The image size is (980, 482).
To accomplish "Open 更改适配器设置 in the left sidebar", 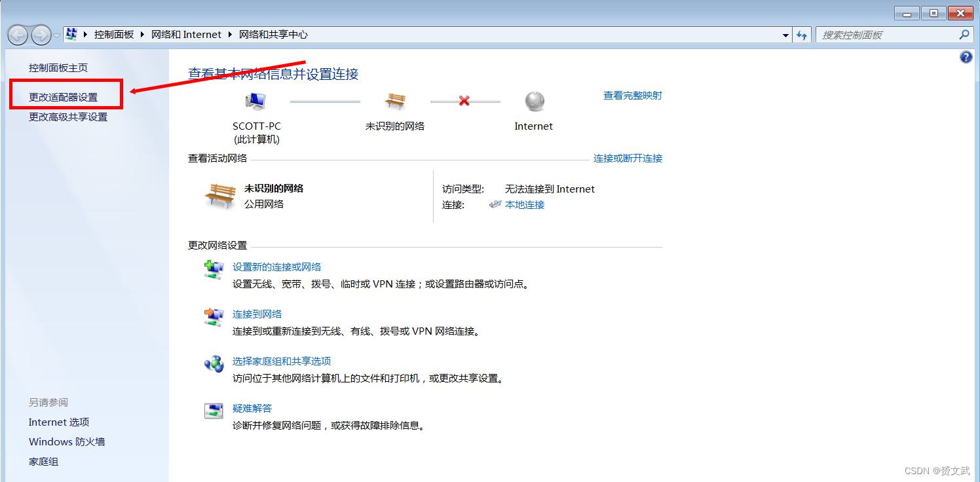I will click(63, 97).
